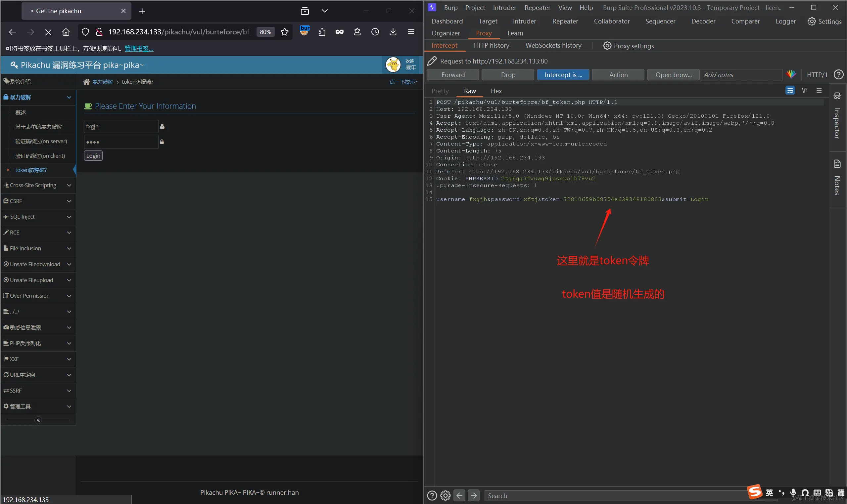Viewport: 847px width, 504px height.
Task: Open the Project menu in Burp
Action: (475, 8)
